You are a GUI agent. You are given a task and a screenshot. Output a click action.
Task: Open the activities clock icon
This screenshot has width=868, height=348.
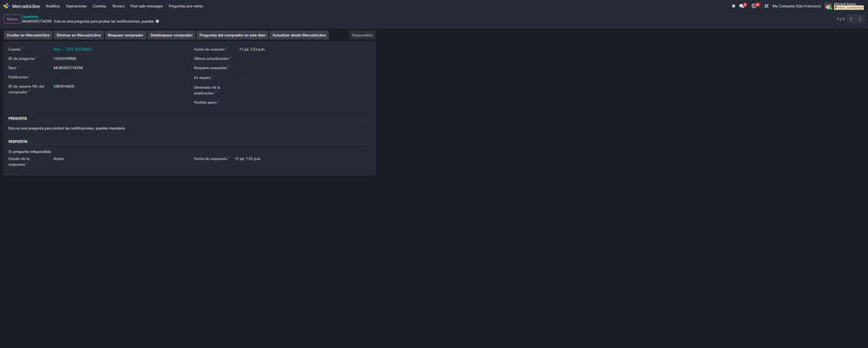pyautogui.click(x=755, y=6)
